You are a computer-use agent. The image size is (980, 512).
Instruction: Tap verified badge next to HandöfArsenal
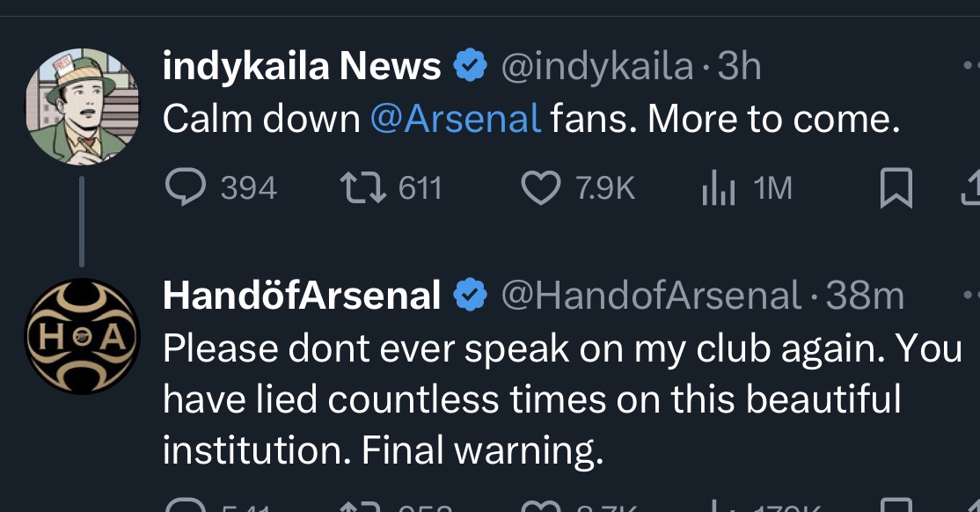click(470, 296)
